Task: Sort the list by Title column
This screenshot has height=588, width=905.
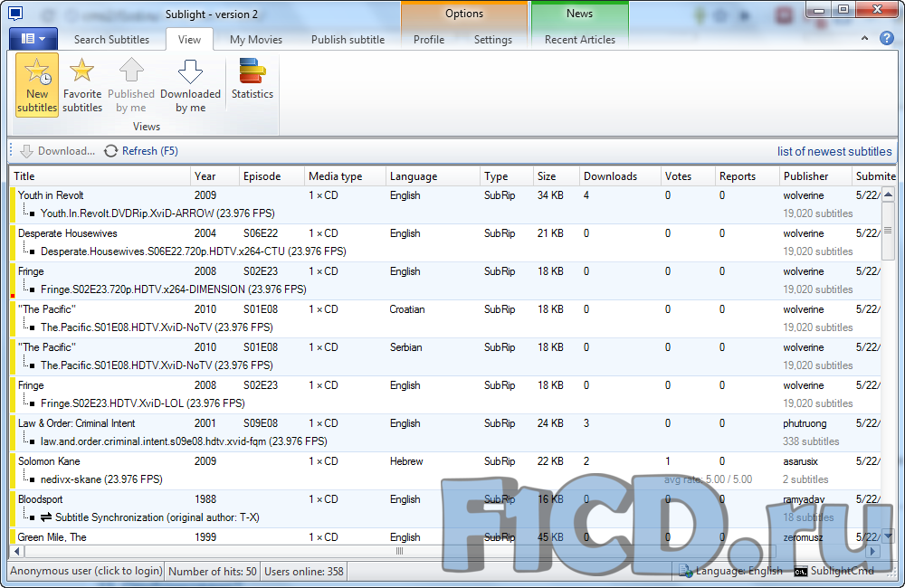Action: [100, 176]
